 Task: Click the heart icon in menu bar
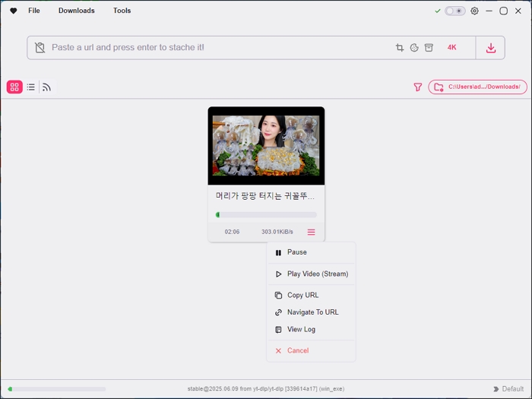click(x=13, y=11)
